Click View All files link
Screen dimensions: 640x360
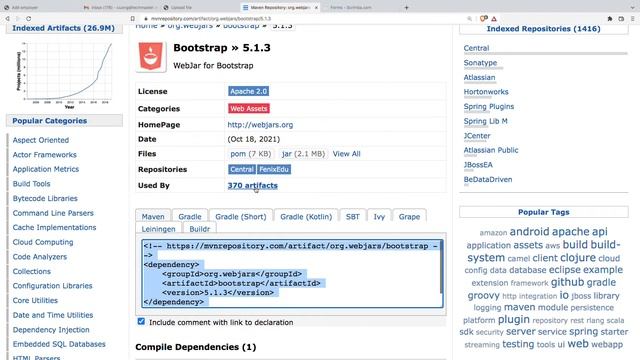pyautogui.click(x=347, y=154)
